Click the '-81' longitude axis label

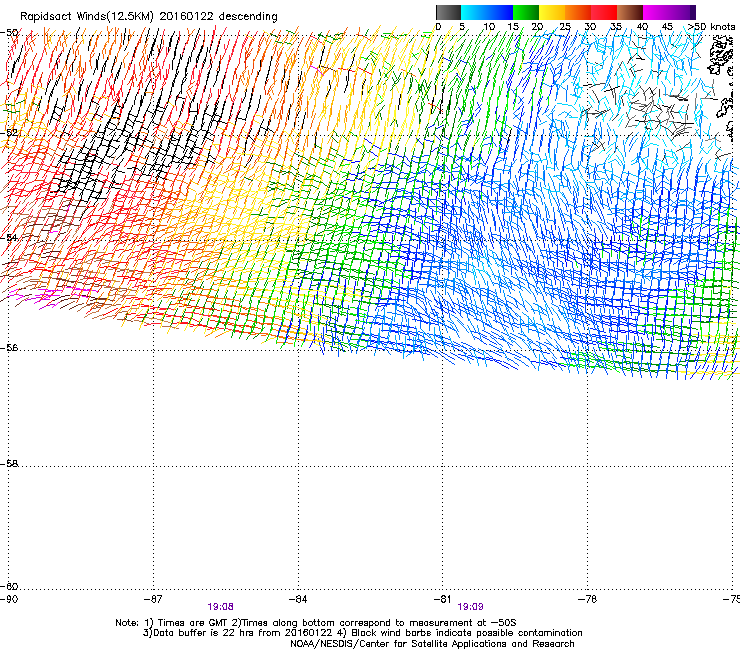pyautogui.click(x=443, y=599)
